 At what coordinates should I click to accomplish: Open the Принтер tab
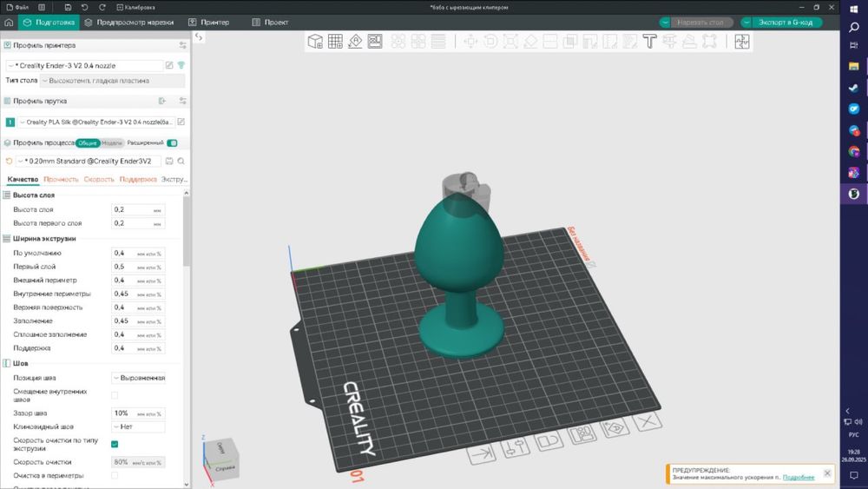click(208, 23)
